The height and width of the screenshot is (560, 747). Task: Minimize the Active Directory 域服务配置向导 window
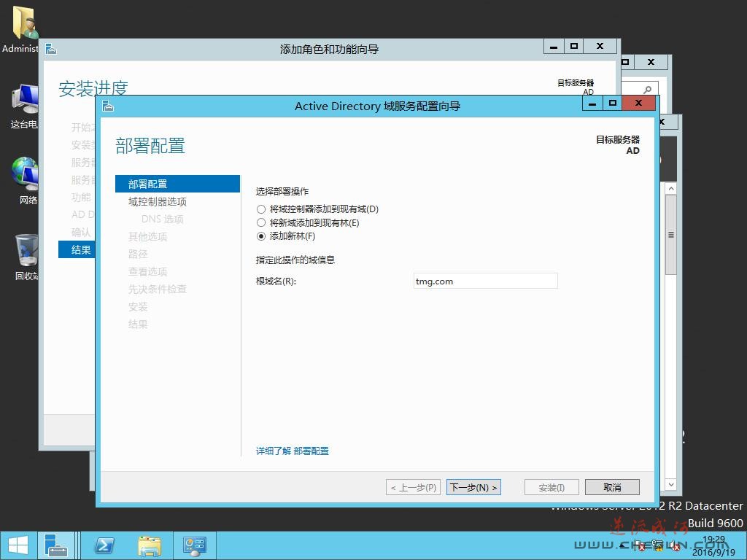coord(592,104)
